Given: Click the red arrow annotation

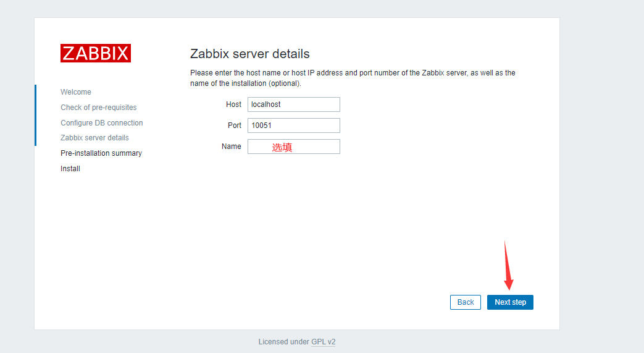Looking at the screenshot, I should (507, 266).
